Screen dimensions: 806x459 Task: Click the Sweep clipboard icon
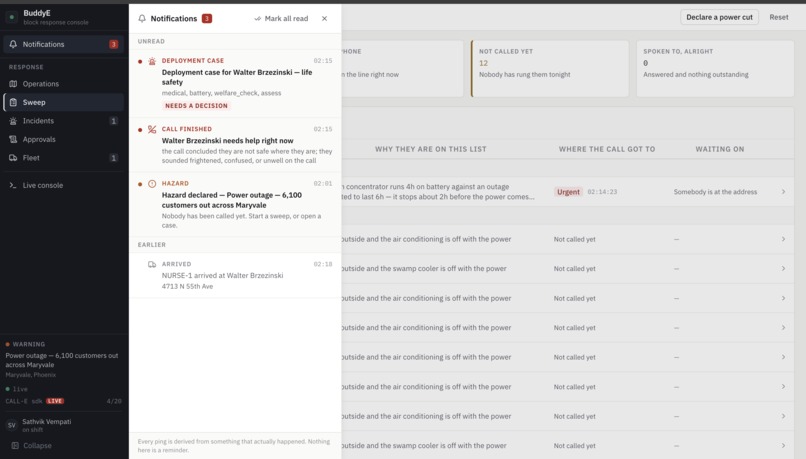point(13,102)
